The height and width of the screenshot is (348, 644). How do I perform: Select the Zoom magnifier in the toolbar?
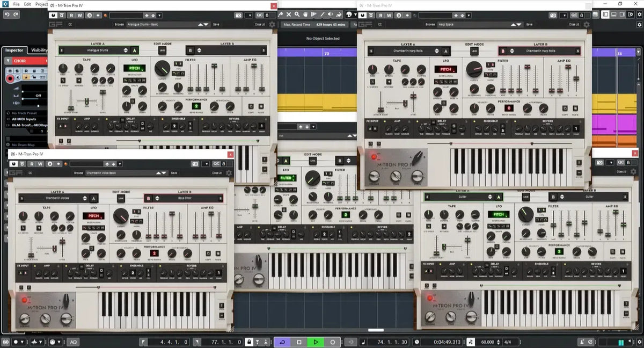(x=296, y=15)
